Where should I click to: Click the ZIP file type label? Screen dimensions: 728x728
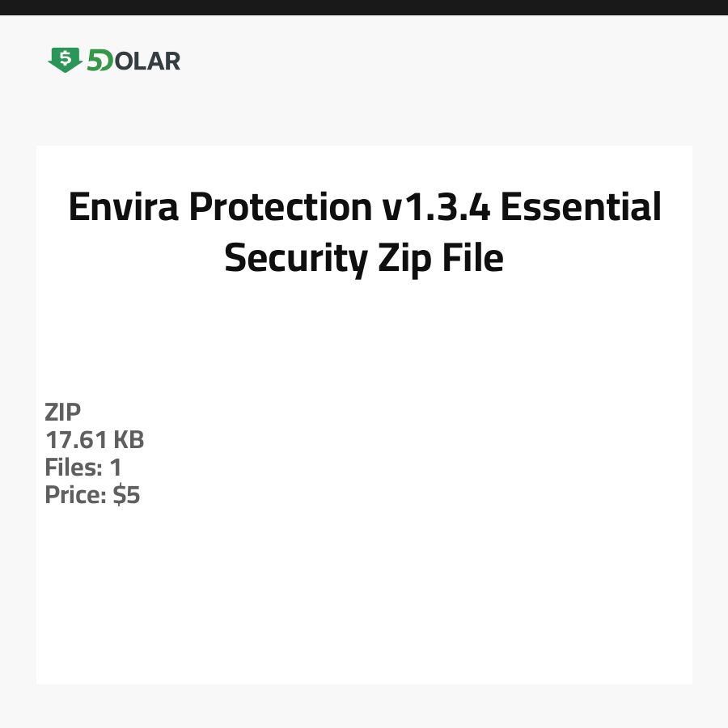tap(63, 413)
